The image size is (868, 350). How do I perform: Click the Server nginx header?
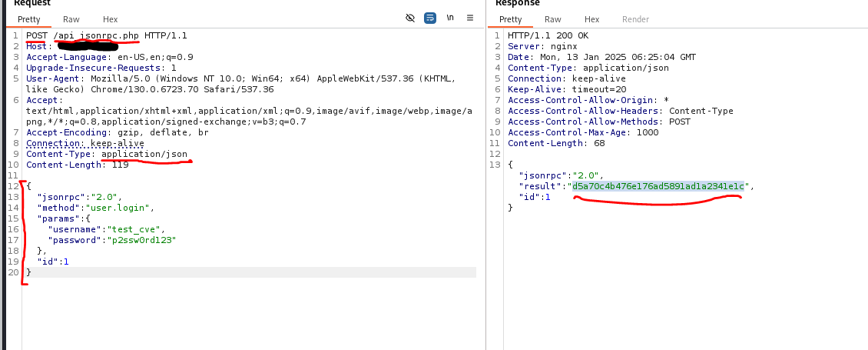[542, 47]
